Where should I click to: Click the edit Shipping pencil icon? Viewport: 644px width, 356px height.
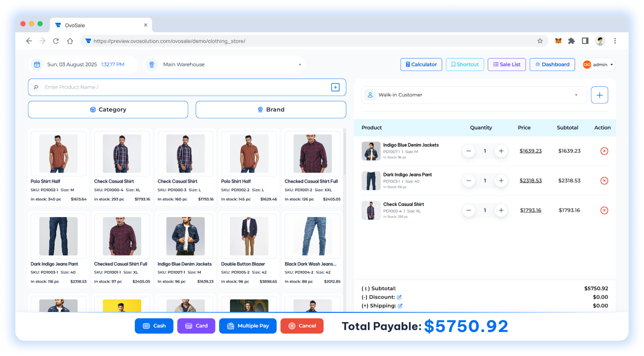(400, 306)
